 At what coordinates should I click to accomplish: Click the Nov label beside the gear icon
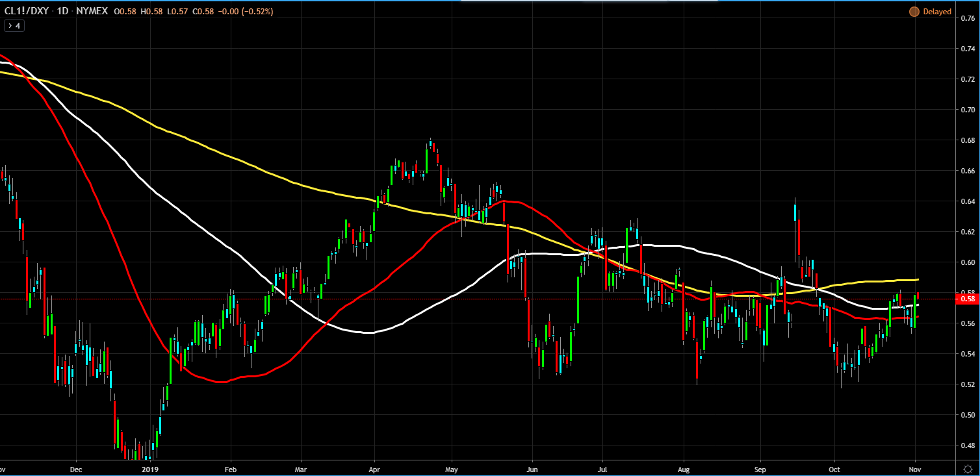[915, 468]
